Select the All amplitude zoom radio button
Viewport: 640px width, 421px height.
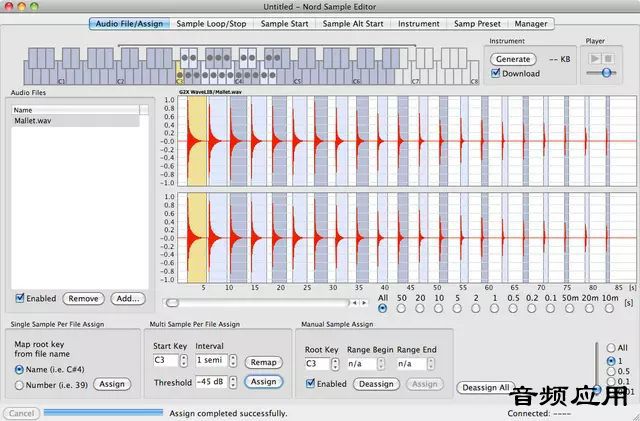tap(611, 348)
